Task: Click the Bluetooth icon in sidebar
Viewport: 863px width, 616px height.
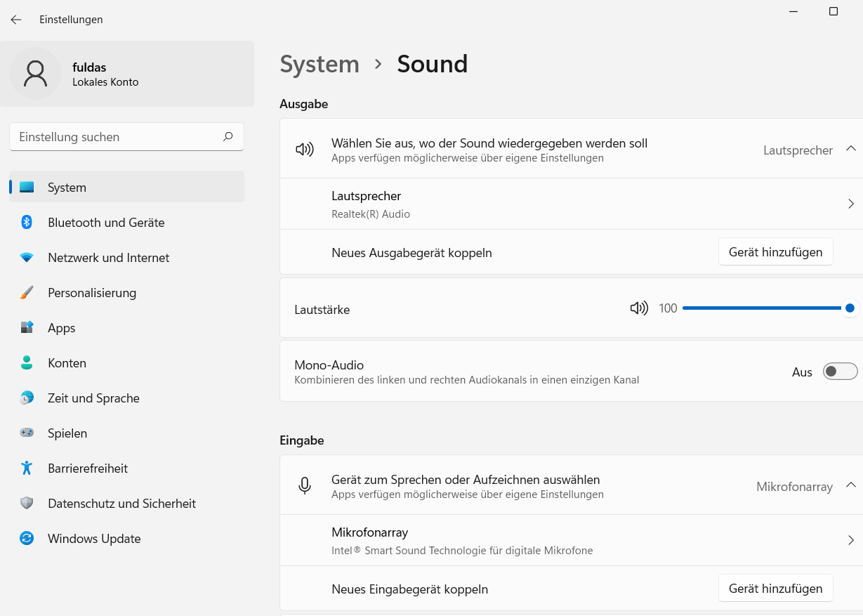Action: pos(27,223)
